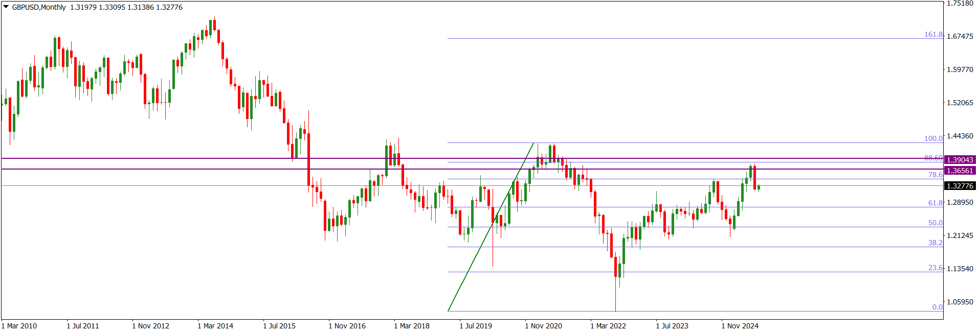Click the 23.6 Fibonacci level label
Screen dimensions: 980x333
click(x=935, y=268)
